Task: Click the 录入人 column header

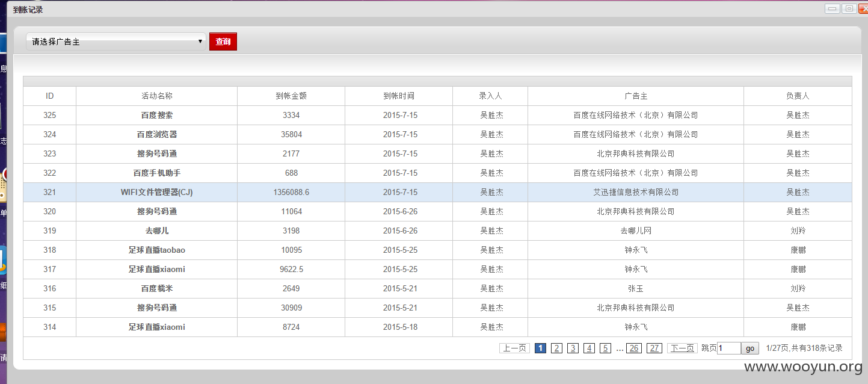Action: 490,96
